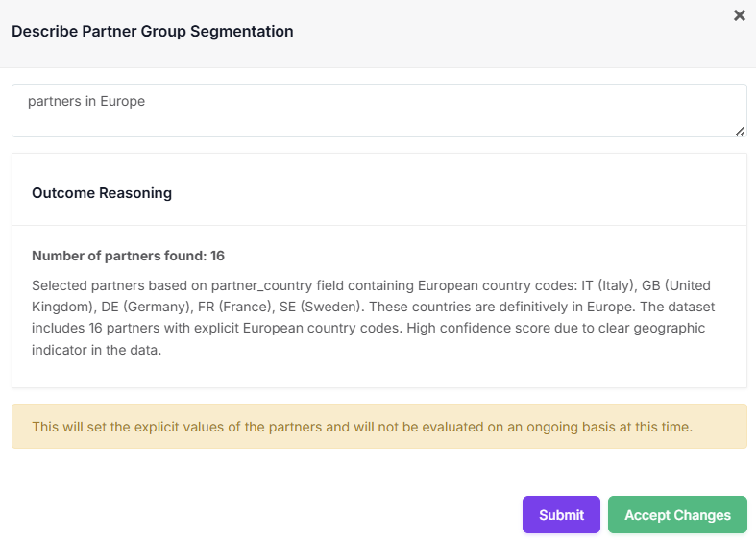Click the "partners in Europe" description field
The image size is (756, 542).
378,110
